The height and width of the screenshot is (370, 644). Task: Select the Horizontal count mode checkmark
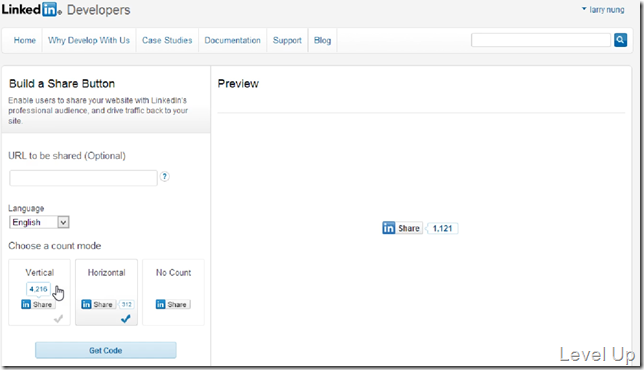[x=126, y=319]
